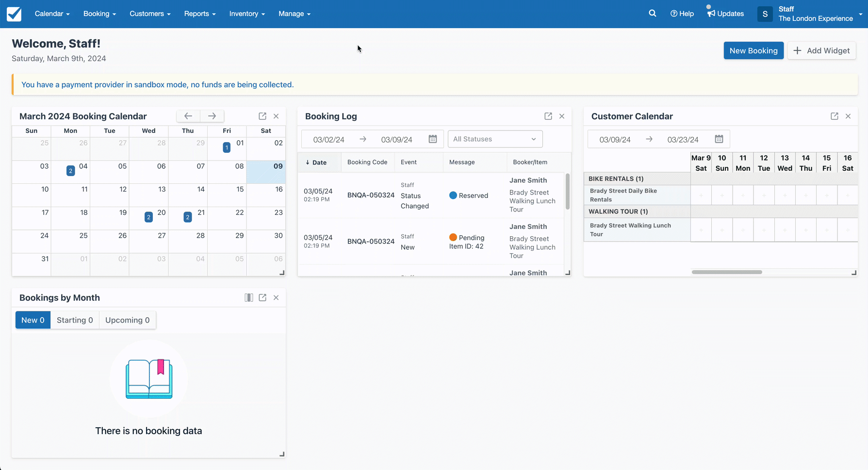Image resolution: width=868 pixels, height=470 pixels.
Task: Remove the Bookings by Month widget
Action: point(276,297)
